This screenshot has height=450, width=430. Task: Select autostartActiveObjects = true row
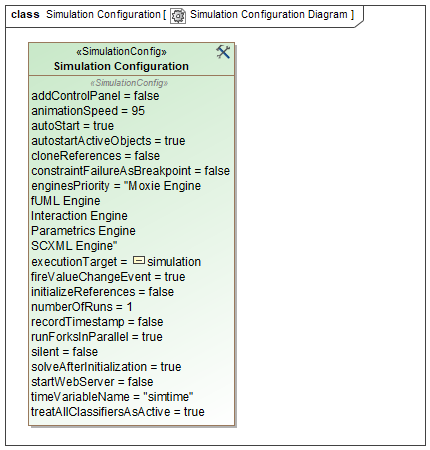coord(108,141)
